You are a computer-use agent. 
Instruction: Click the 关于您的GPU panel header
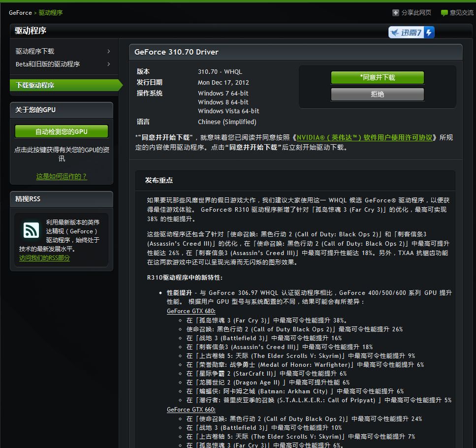(x=62, y=110)
